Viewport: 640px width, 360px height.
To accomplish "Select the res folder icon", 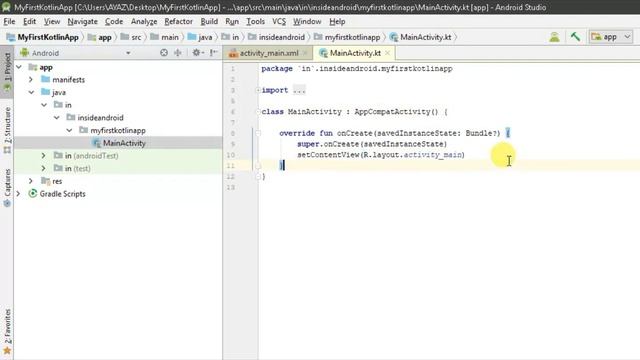I will [x=45, y=180].
